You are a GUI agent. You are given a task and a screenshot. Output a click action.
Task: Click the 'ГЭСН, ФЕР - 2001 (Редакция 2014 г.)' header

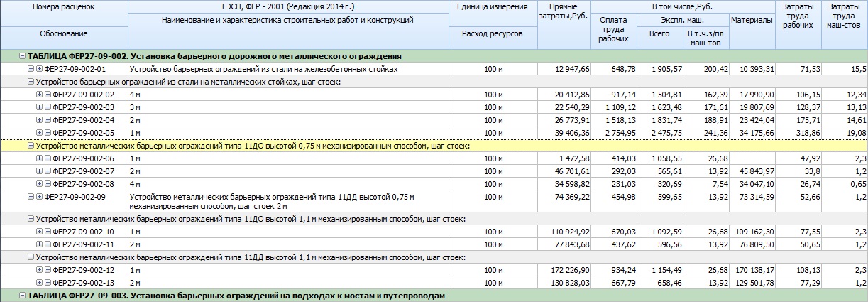point(288,6)
